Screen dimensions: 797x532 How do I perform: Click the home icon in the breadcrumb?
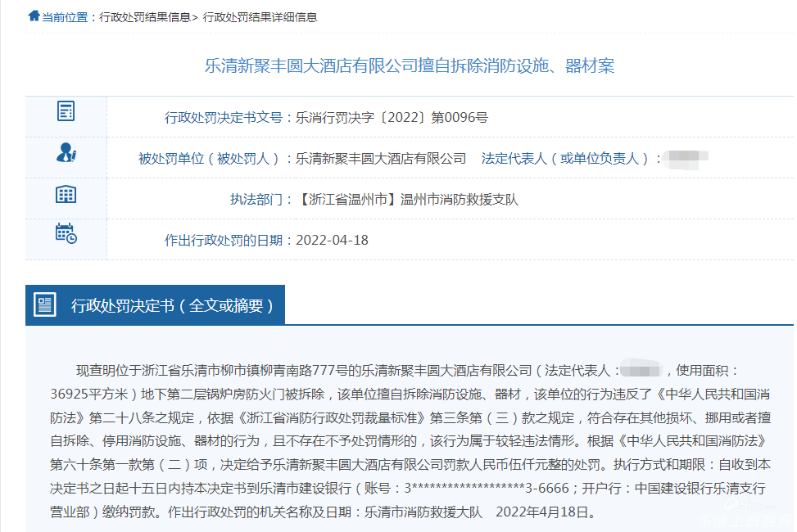(x=34, y=16)
